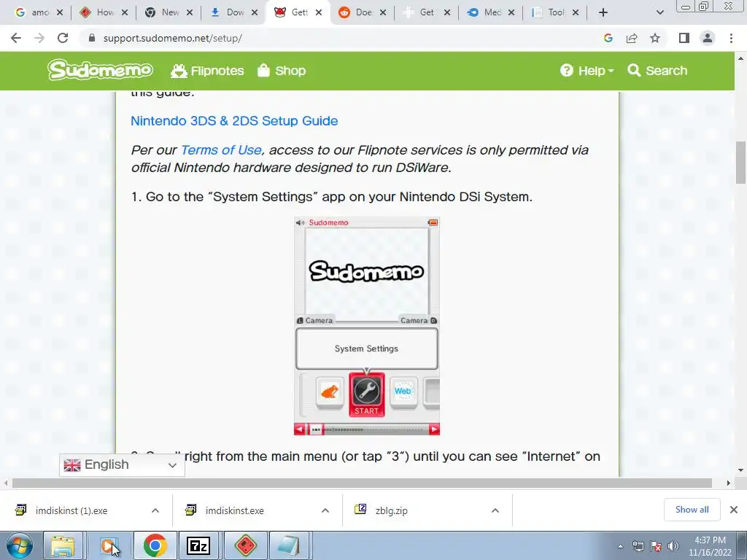Expand options for zblg.zip download

point(495,510)
